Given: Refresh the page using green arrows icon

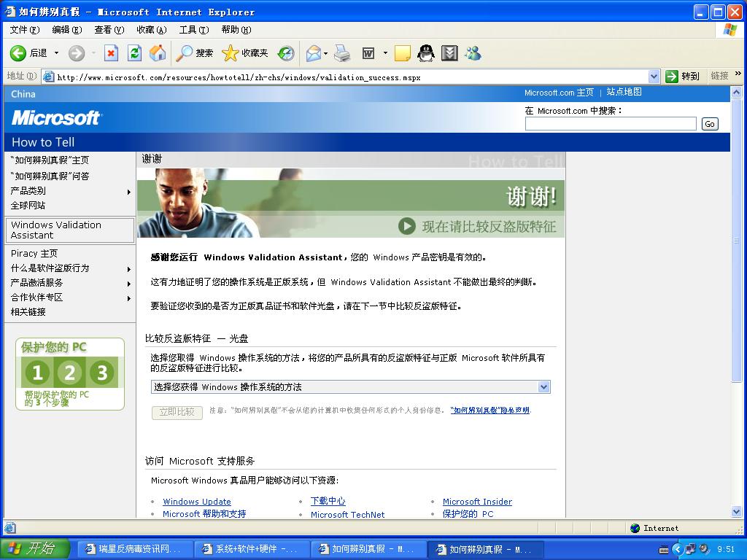Looking at the screenshot, I should click(135, 52).
